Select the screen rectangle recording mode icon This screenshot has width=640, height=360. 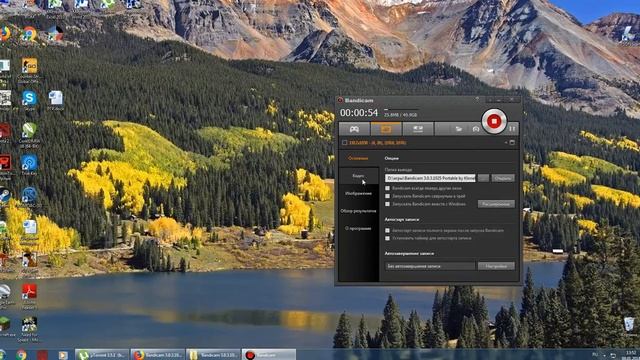(x=386, y=129)
